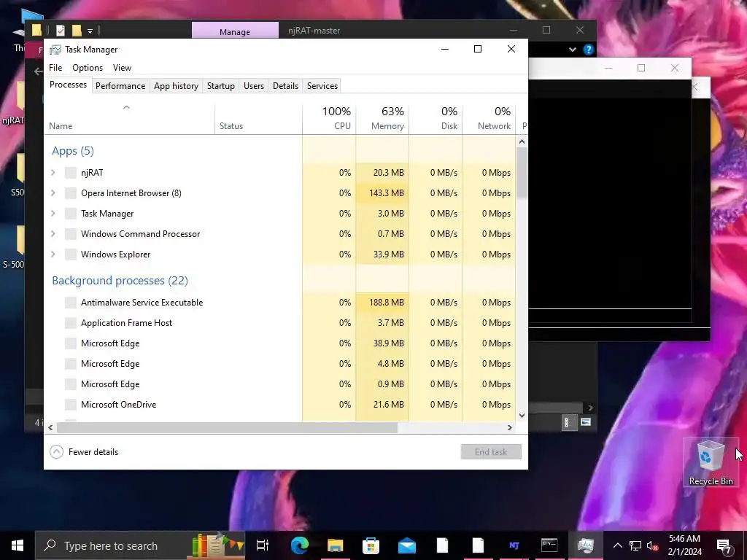Expand the Opera Internet Browser process group
The height and width of the screenshot is (560, 747).
coord(53,192)
